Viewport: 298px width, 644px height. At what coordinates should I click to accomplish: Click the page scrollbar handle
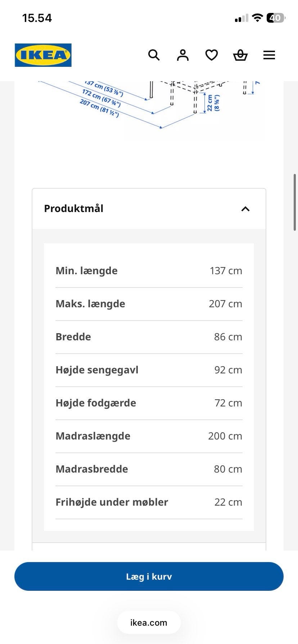pyautogui.click(x=295, y=202)
